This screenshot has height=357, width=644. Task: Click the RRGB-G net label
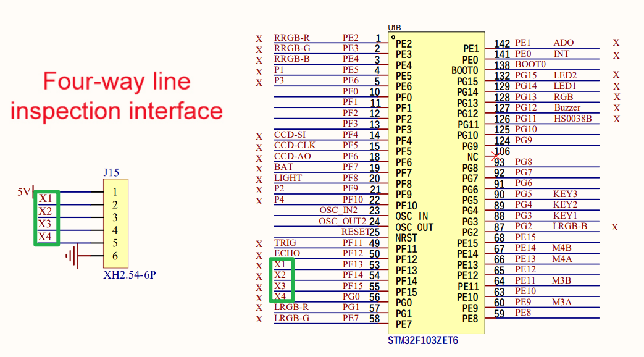click(292, 48)
